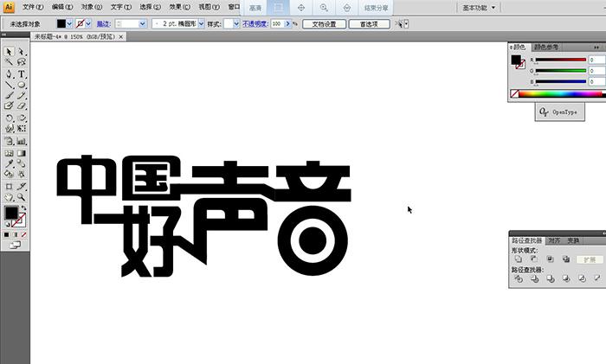Activate the Type (T) tool
Viewport: 606px width, 364px height.
[x=22, y=73]
